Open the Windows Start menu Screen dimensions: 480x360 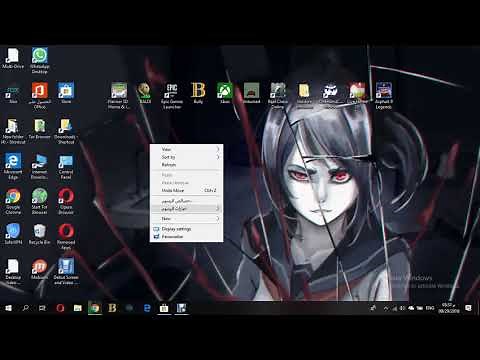[8, 308]
